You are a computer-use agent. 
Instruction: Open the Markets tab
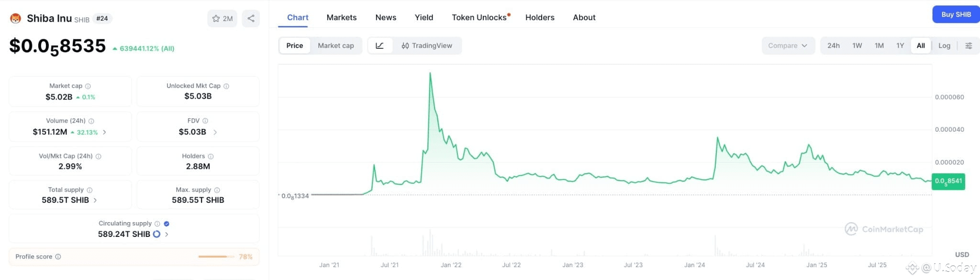[342, 17]
